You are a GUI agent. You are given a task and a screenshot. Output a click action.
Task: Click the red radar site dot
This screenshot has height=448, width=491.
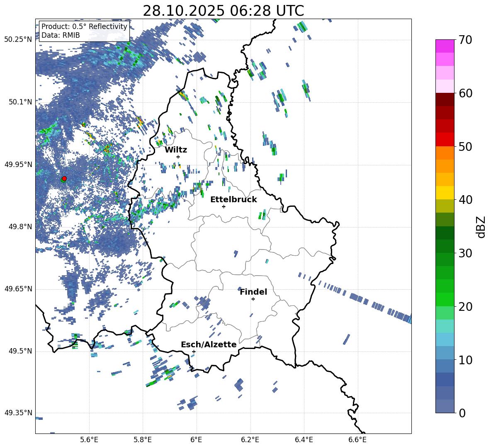point(64,178)
